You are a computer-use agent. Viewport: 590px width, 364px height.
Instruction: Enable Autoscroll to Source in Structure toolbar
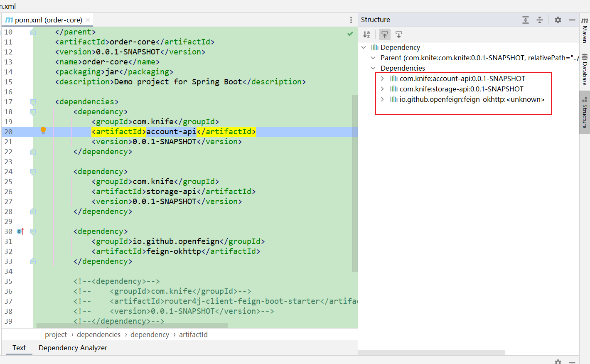pos(399,34)
